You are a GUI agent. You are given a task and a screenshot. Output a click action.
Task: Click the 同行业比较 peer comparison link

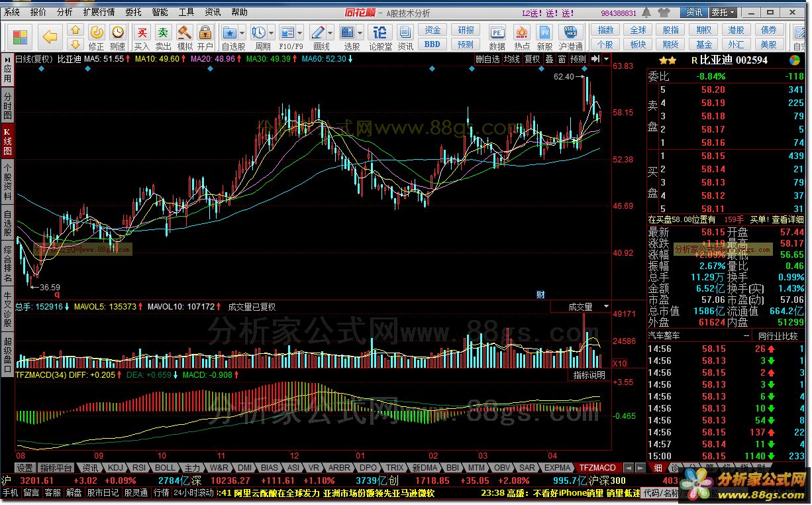778,337
